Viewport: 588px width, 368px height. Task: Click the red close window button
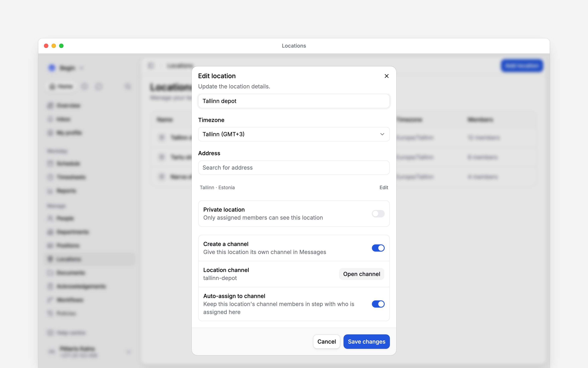pos(46,46)
